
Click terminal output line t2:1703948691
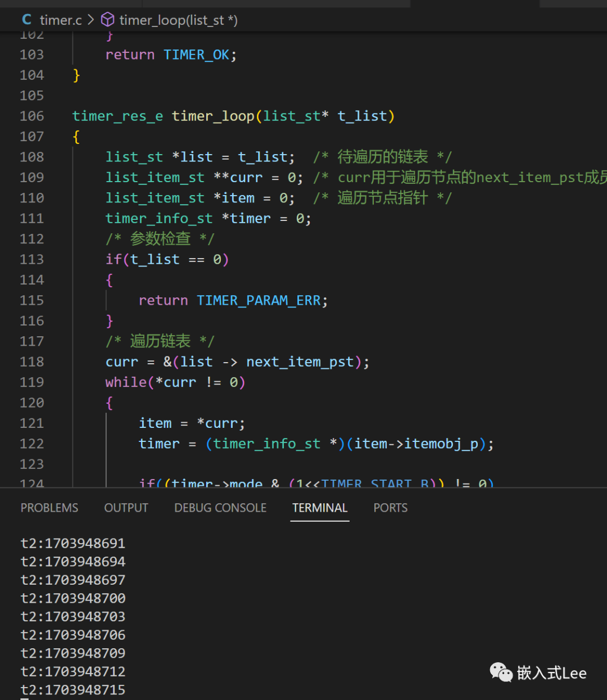73,543
